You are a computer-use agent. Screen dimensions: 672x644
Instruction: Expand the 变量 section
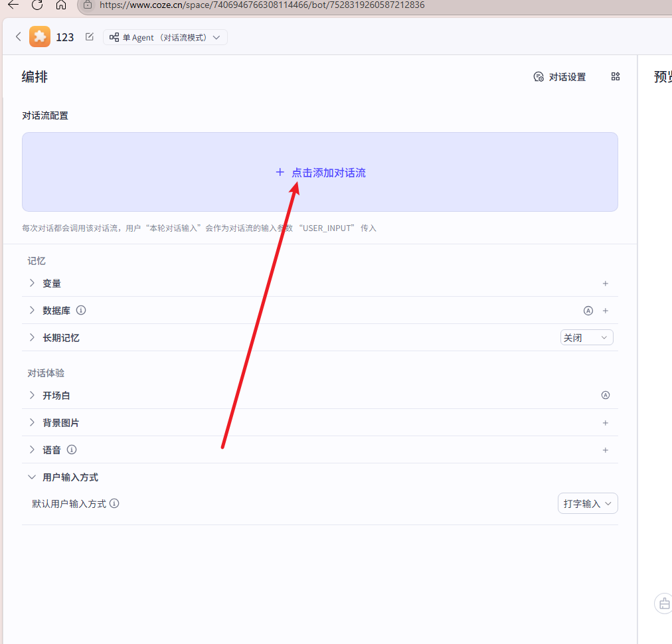coord(32,283)
